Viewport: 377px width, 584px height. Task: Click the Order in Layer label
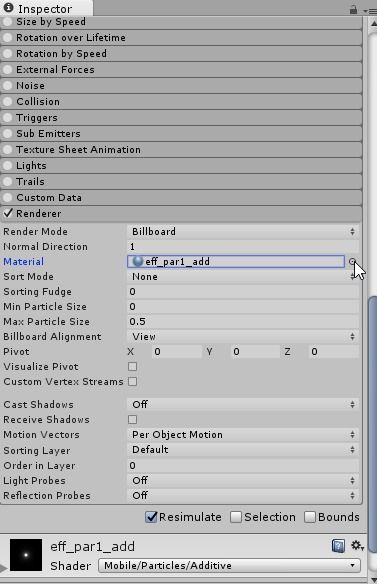(x=39, y=466)
